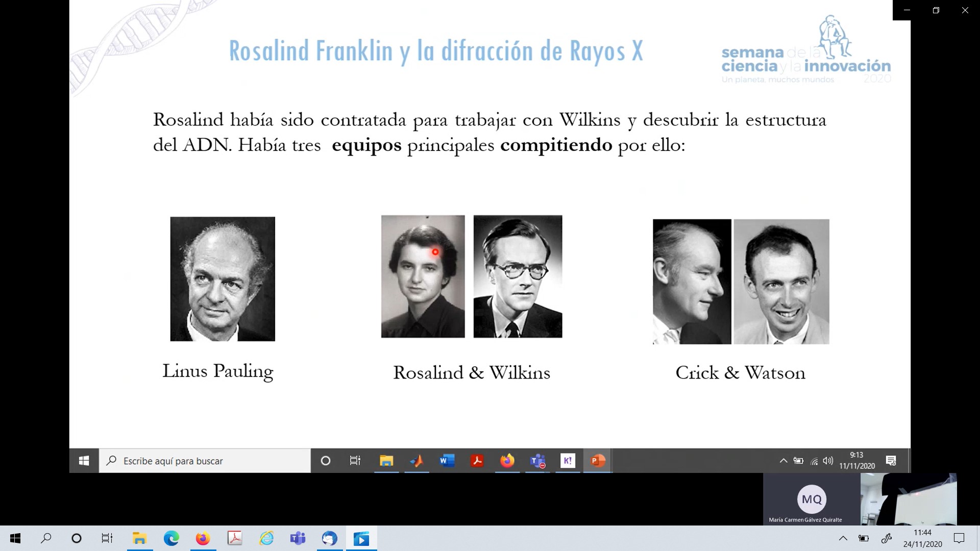Select the MQ participant avatar tile
Viewport: 980px width, 551px height.
pyautogui.click(x=812, y=499)
